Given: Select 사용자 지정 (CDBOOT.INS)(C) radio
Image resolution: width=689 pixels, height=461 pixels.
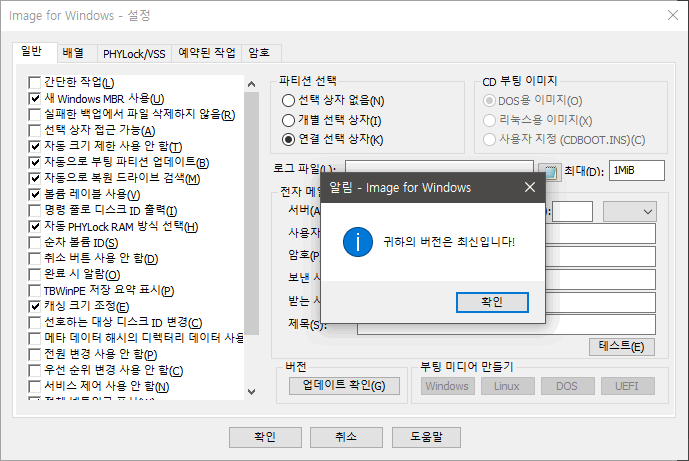Looking at the screenshot, I should [x=489, y=140].
